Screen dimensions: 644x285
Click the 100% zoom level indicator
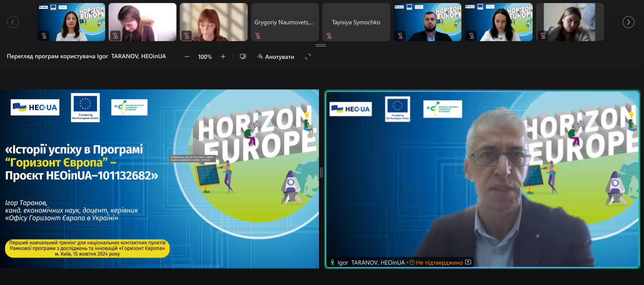(x=205, y=57)
